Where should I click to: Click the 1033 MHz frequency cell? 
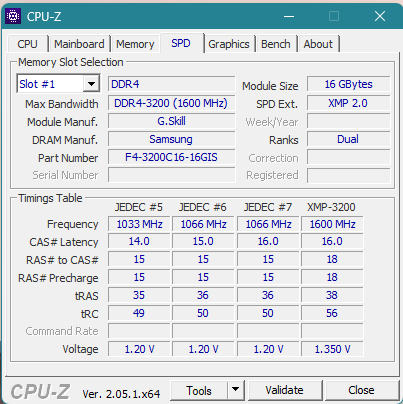139,224
